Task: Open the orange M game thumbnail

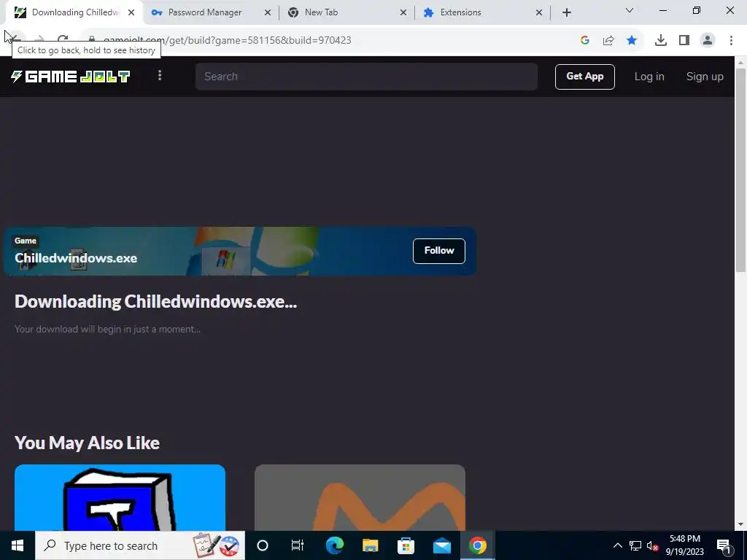Action: pos(360,497)
